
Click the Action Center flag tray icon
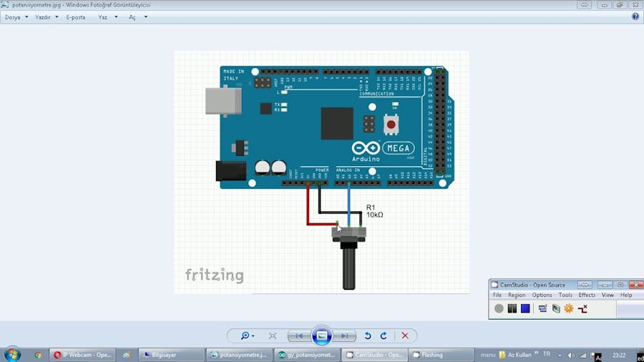(x=593, y=356)
